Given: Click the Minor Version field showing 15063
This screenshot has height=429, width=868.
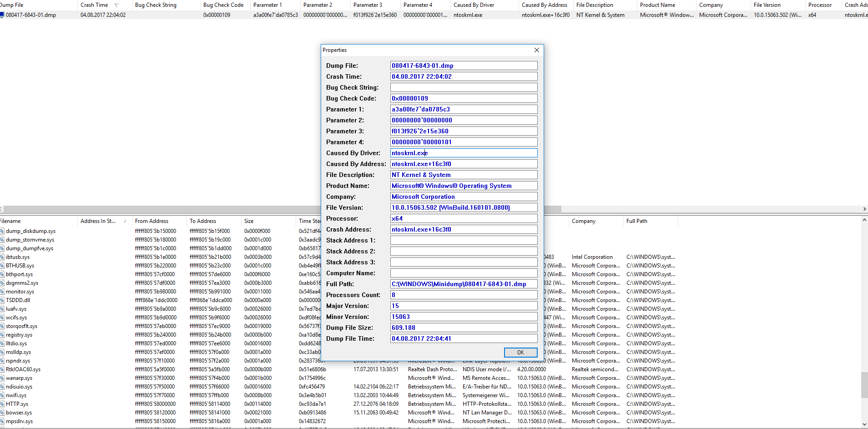Looking at the screenshot, I should (464, 317).
